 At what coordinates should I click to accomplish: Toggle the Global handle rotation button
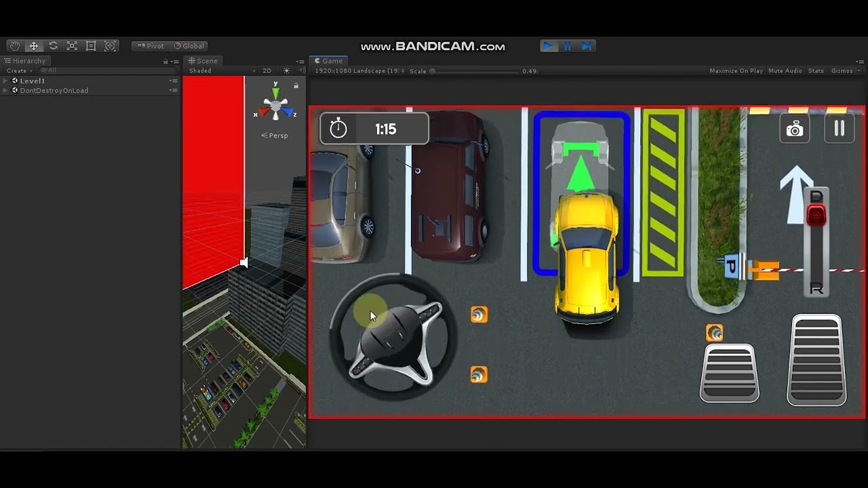(x=189, y=46)
